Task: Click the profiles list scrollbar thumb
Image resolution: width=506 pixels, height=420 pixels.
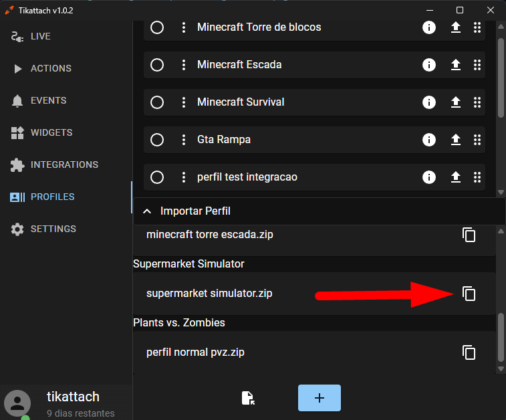Action: [x=501, y=78]
